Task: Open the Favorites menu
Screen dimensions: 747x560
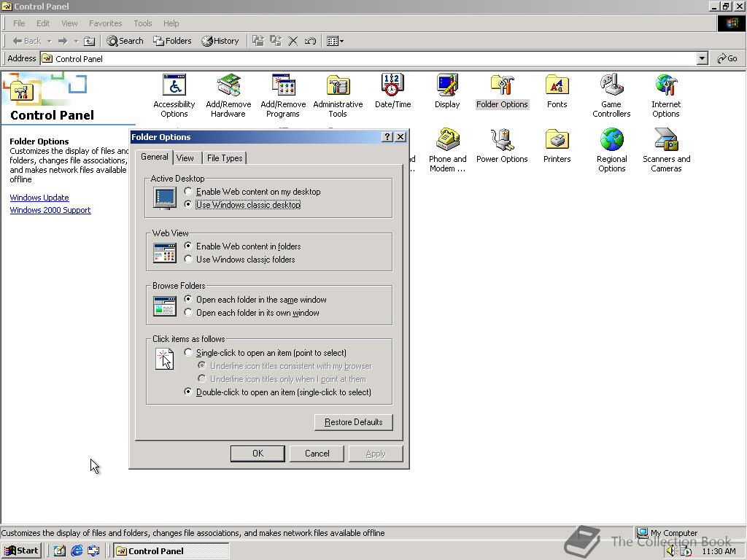Action: pyautogui.click(x=105, y=23)
